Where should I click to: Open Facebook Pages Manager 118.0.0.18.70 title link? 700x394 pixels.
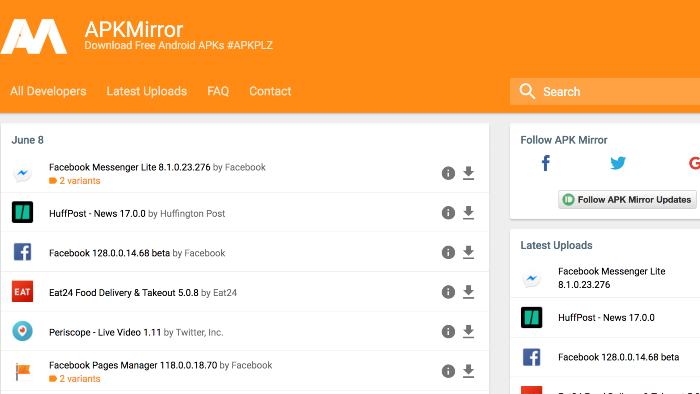133,365
